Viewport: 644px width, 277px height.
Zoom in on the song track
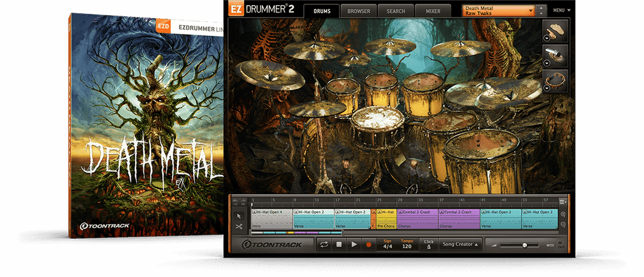coord(563,214)
